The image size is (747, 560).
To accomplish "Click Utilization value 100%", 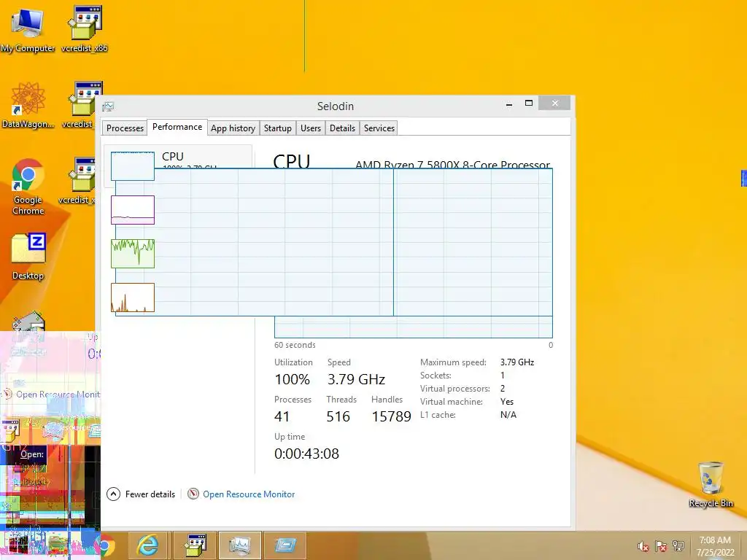I will tap(292, 379).
